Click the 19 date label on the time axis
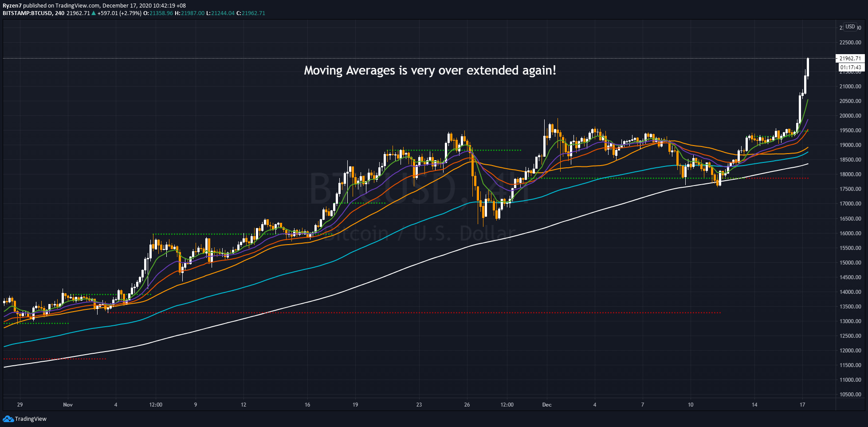Viewport: 868px width, 427px height. [355, 405]
